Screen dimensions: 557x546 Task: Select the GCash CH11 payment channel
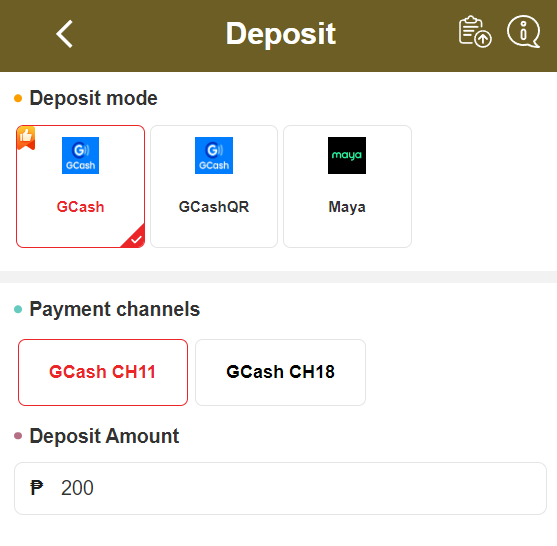tap(103, 372)
